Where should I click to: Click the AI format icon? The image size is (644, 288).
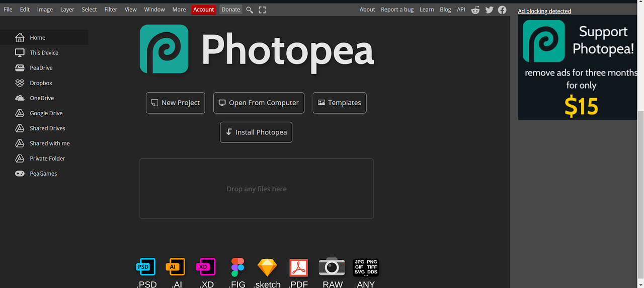(176, 267)
